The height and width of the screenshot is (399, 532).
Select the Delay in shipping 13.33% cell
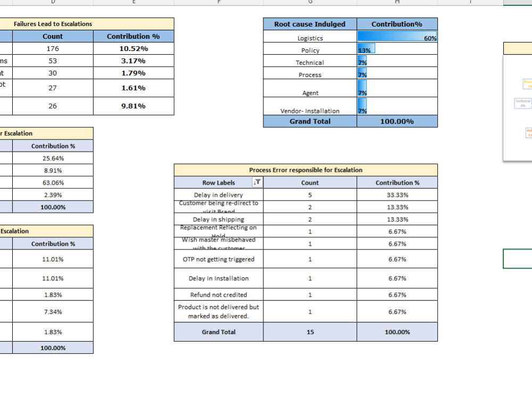pyautogui.click(x=397, y=219)
